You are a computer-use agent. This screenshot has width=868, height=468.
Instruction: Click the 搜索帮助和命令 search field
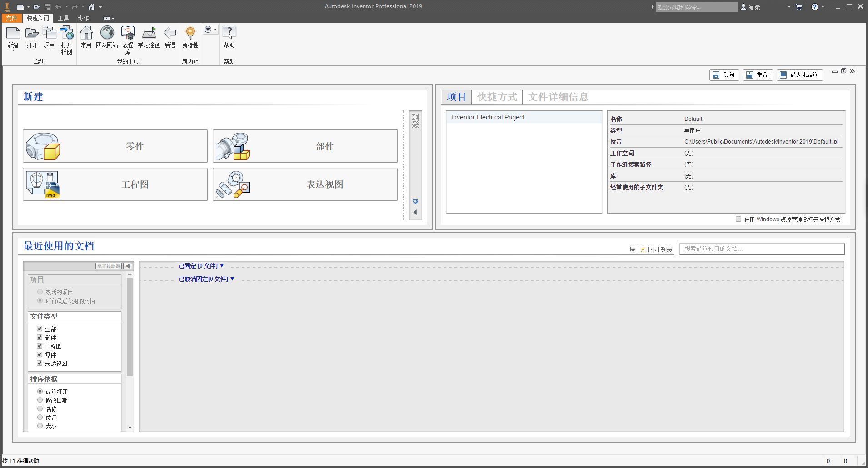(697, 7)
